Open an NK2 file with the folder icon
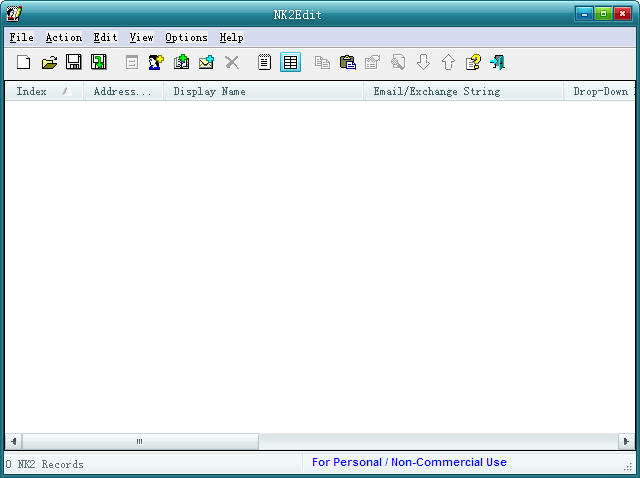This screenshot has height=478, width=640. 49,62
